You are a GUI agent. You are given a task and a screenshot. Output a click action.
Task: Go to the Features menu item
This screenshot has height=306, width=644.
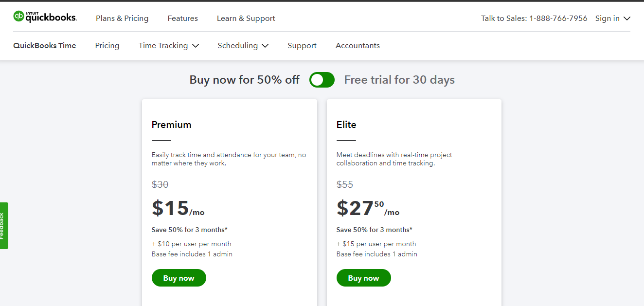point(182,18)
